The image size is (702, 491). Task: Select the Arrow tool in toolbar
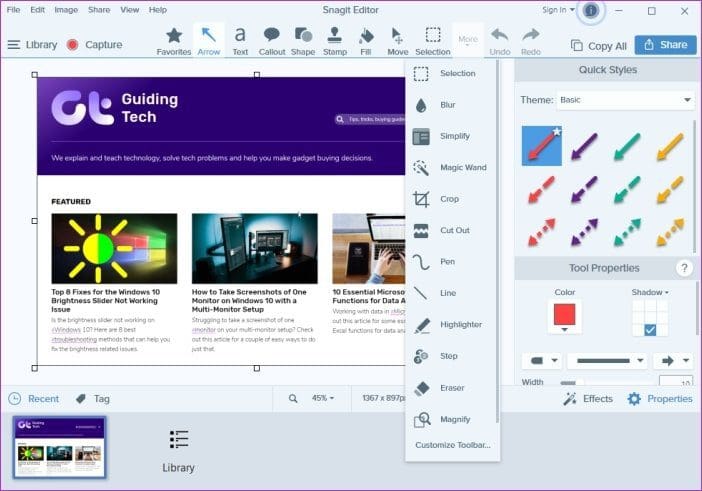click(209, 41)
